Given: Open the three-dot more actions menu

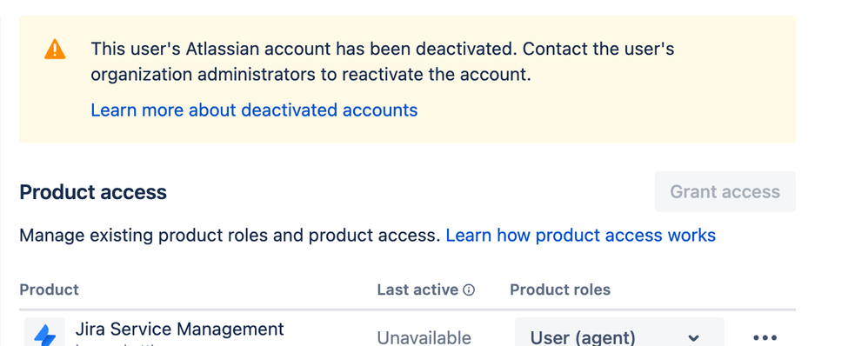Looking at the screenshot, I should 765,337.
